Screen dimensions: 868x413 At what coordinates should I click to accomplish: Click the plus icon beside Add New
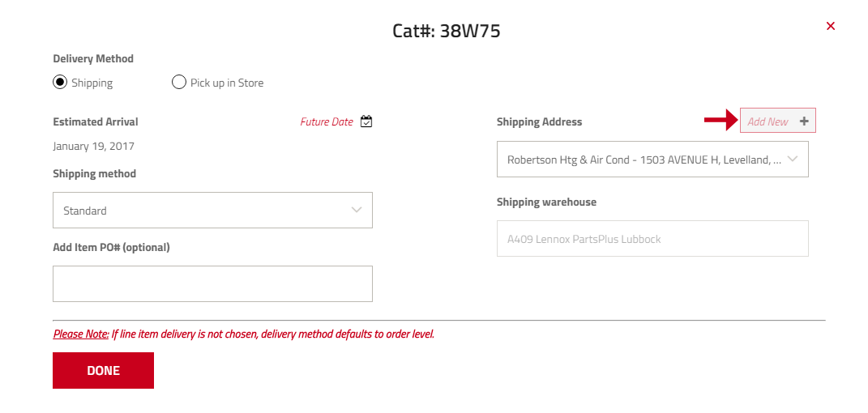point(804,121)
